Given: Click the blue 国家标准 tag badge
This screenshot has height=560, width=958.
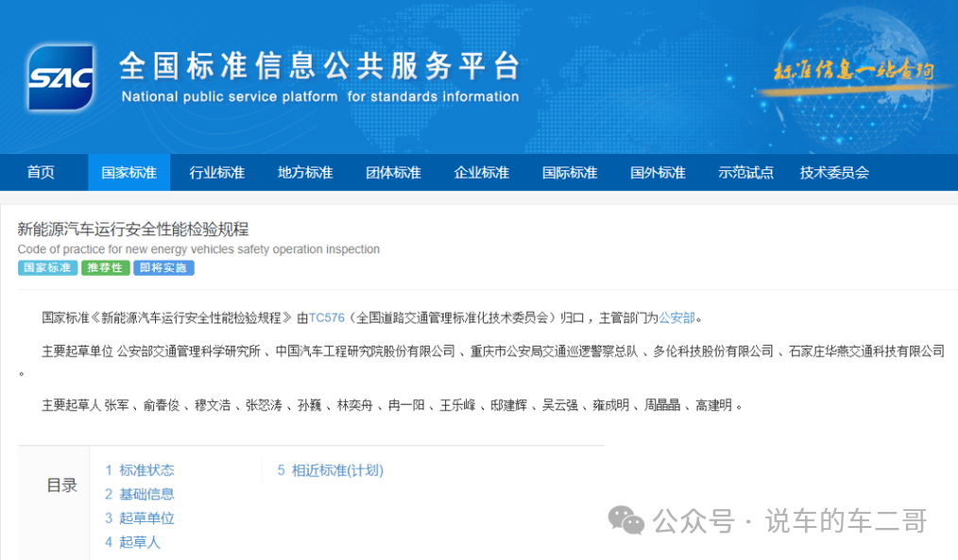Looking at the screenshot, I should point(47,268).
